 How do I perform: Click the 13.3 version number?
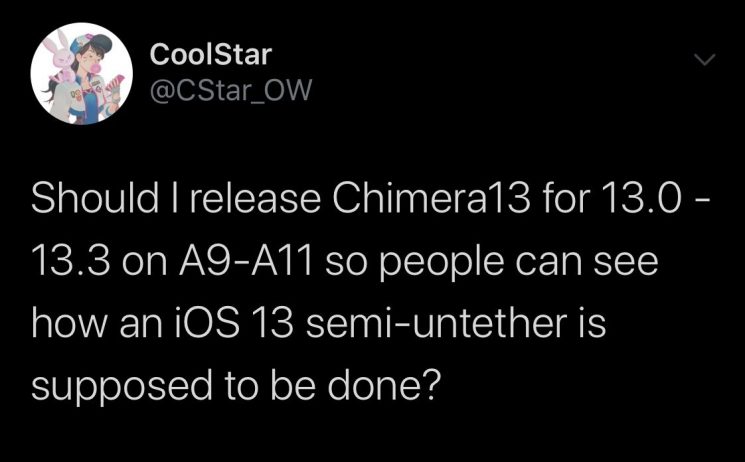71,260
